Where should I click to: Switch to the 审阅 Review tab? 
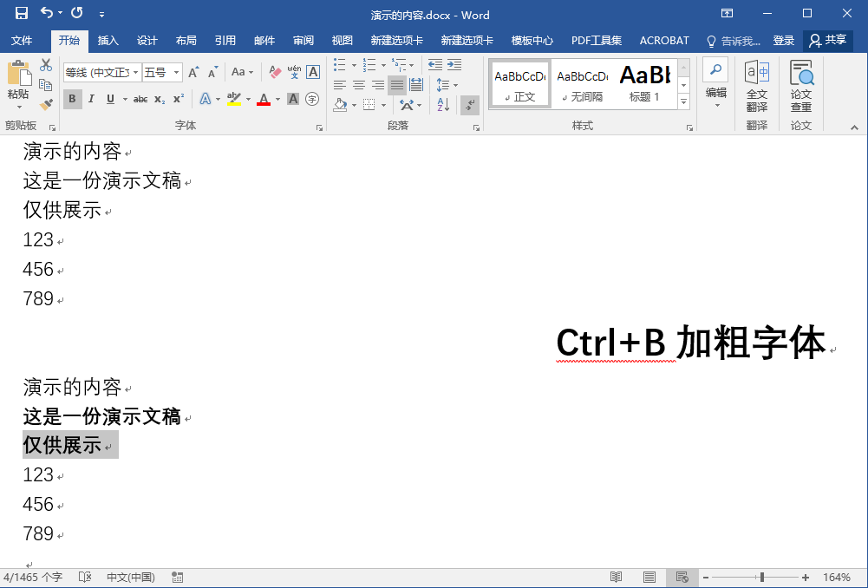coord(303,41)
